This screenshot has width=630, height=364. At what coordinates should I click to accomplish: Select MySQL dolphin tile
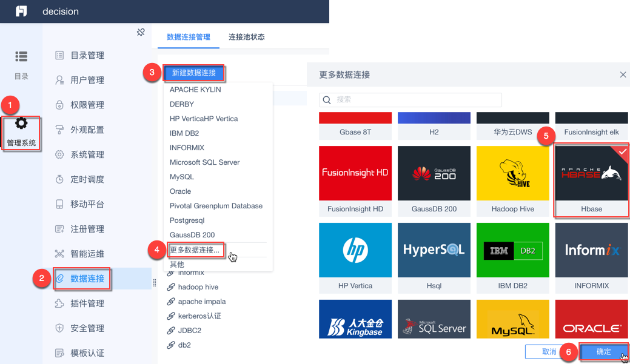tap(513, 319)
